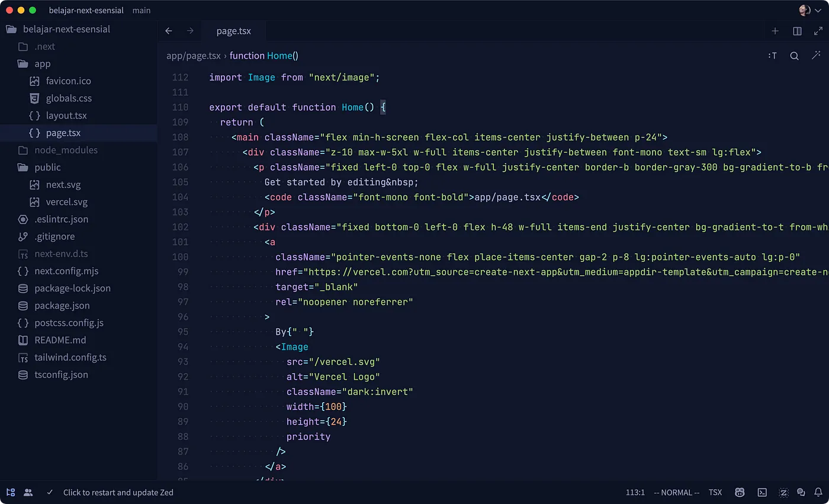Open the collaboration panel people icon

point(28,492)
